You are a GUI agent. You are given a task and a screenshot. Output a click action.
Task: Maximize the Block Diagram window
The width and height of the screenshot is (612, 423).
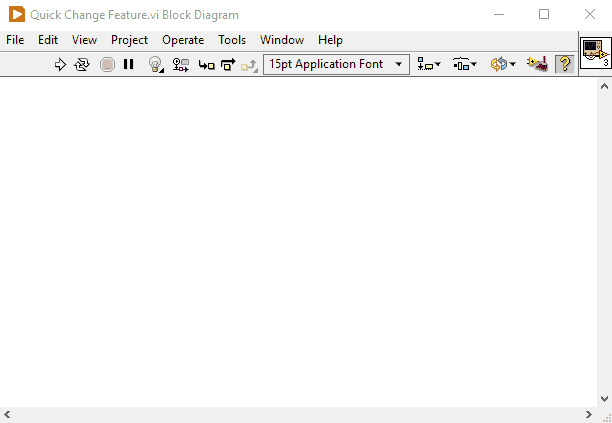[544, 14]
